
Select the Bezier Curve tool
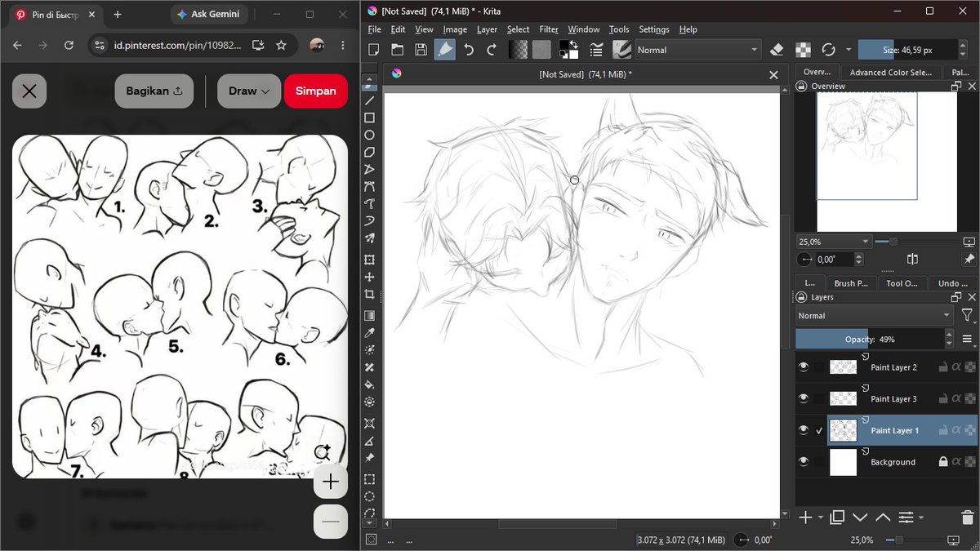(x=369, y=186)
